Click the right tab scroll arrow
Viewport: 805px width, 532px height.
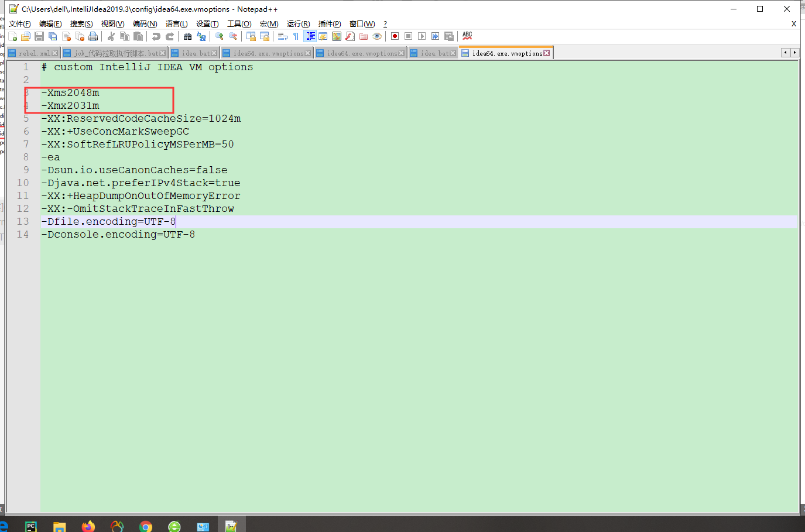[794, 52]
